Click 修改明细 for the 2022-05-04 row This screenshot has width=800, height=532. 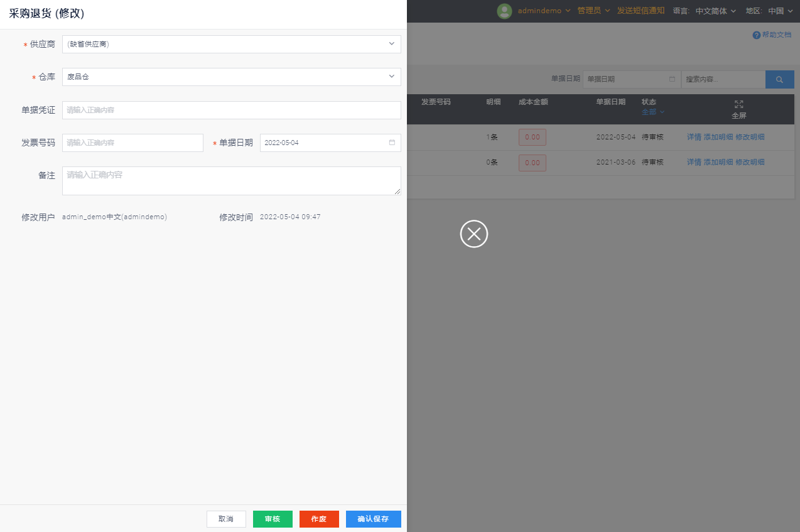750,137
